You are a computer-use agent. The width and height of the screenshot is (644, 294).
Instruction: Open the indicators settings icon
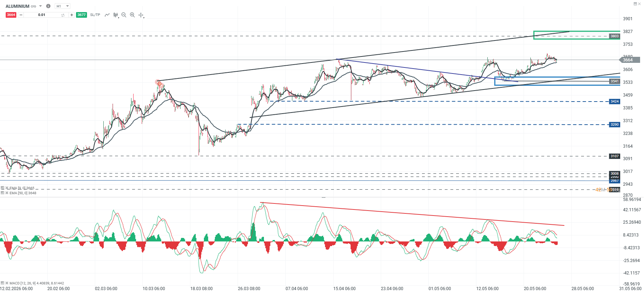116,15
